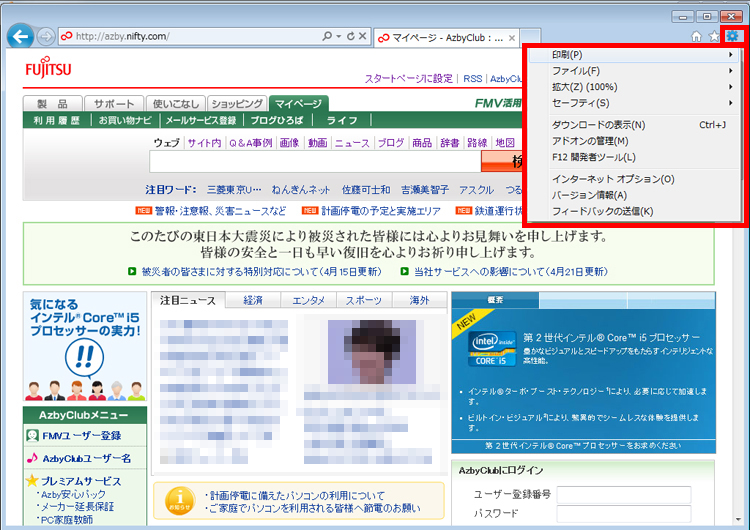
Task: Select the ニュース search category
Action: point(352,143)
